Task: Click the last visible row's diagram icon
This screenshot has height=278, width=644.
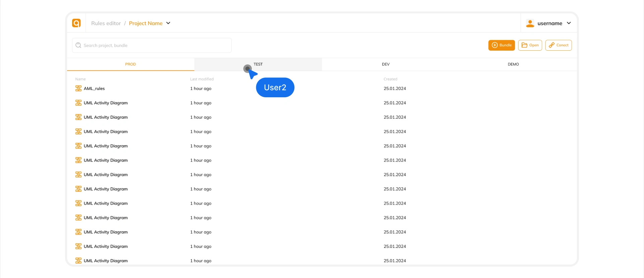Action: click(78, 261)
